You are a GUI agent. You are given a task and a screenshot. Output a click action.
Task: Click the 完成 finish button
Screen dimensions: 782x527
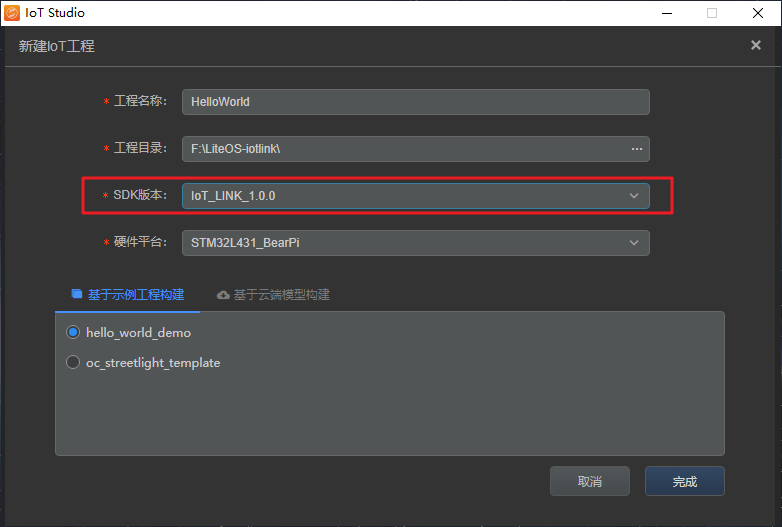tap(684, 481)
